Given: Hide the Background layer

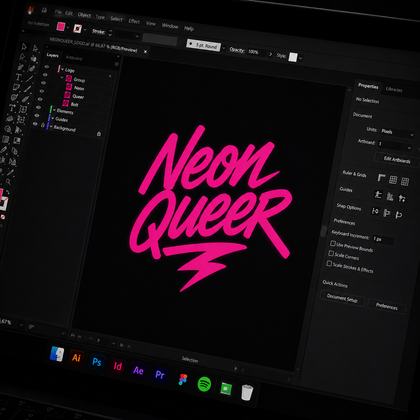Looking at the screenshot, I should [35, 124].
